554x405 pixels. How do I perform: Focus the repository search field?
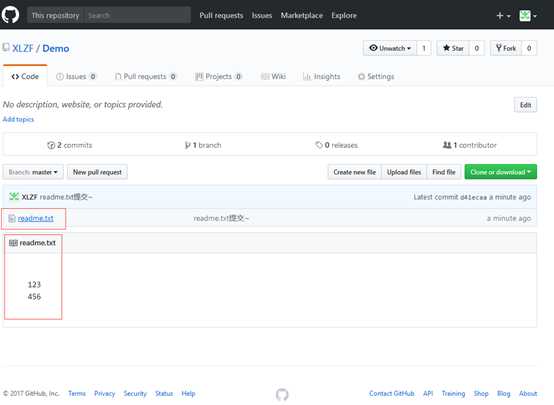pos(137,16)
